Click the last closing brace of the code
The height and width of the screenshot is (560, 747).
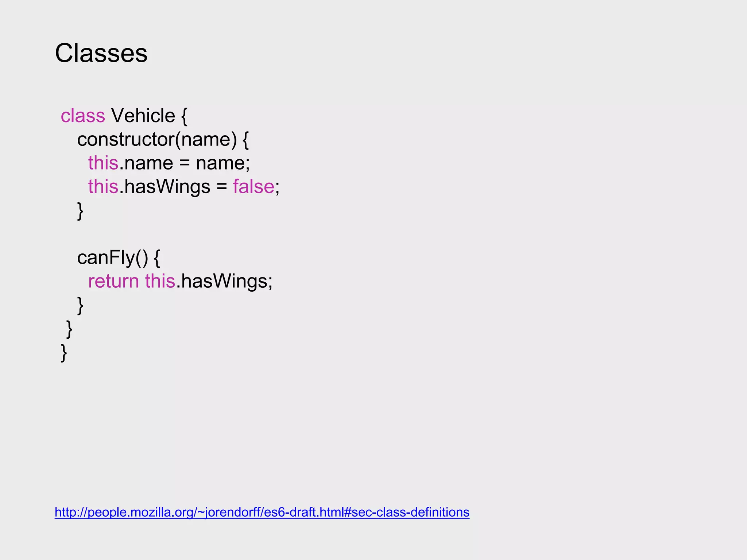pos(64,353)
